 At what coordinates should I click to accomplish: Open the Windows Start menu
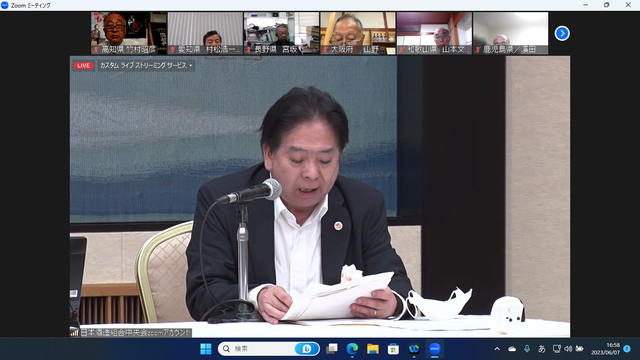click(206, 349)
